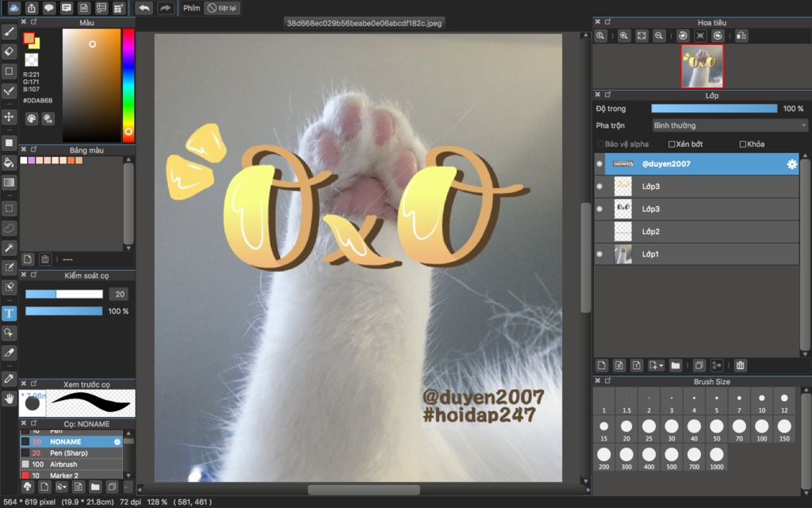812x508 pixels.
Task: Enable the Xén bớt clipping checkbox
Action: coord(672,144)
